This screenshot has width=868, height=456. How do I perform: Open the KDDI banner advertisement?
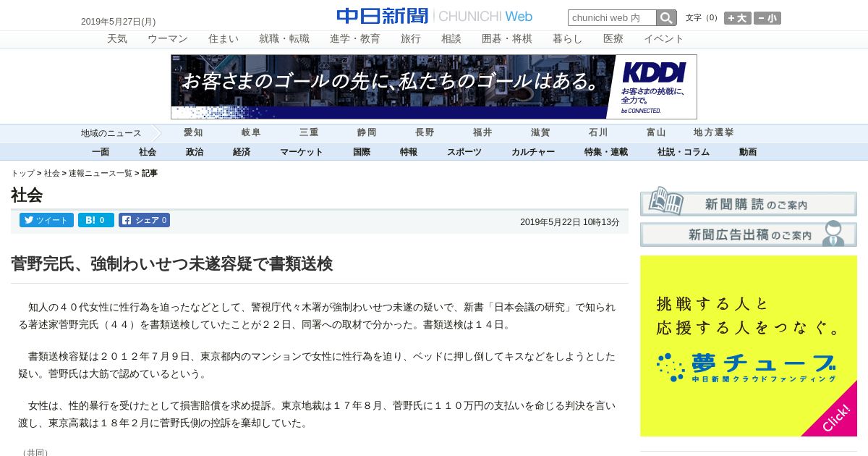[434, 87]
